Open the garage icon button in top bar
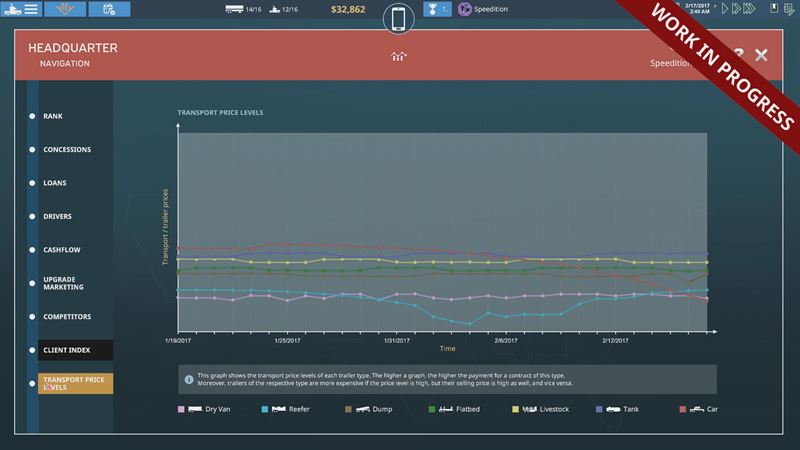800x450 pixels. click(x=65, y=10)
